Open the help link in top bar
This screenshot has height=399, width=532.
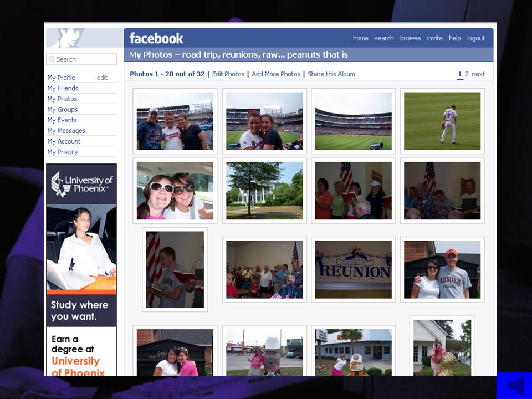[x=454, y=38]
